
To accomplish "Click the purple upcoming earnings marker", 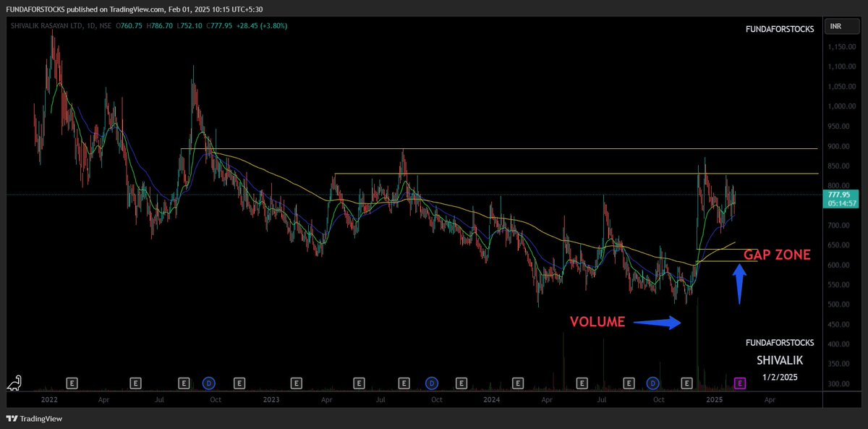I will [740, 382].
